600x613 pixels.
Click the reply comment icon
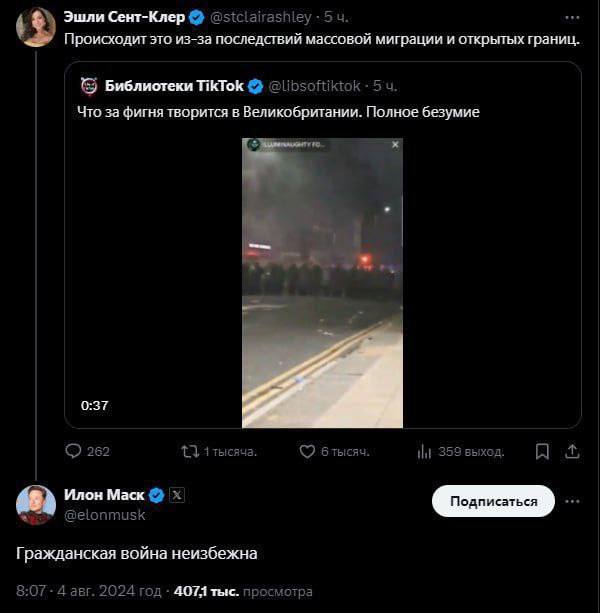coord(72,452)
